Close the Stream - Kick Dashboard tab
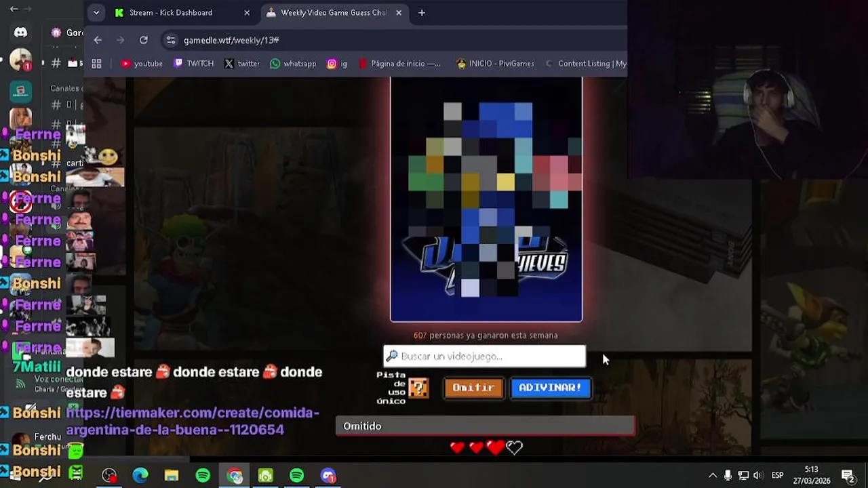This screenshot has width=868, height=488. point(247,12)
